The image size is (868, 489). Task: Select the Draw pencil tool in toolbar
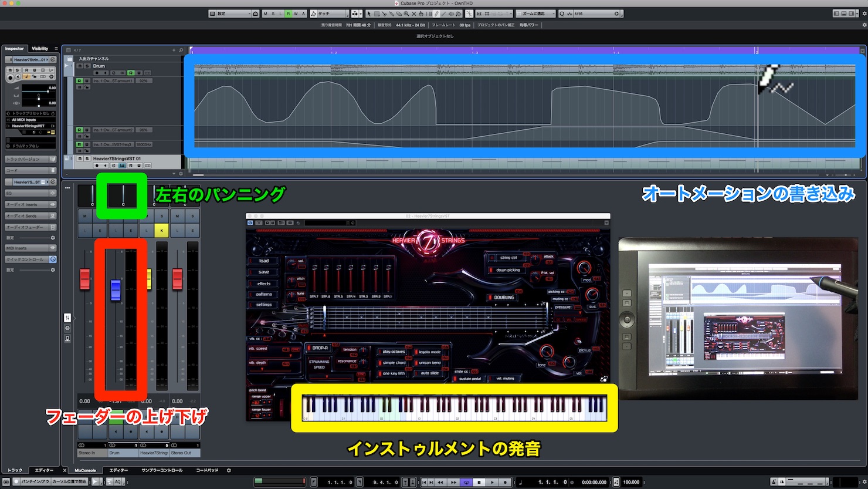pos(436,14)
